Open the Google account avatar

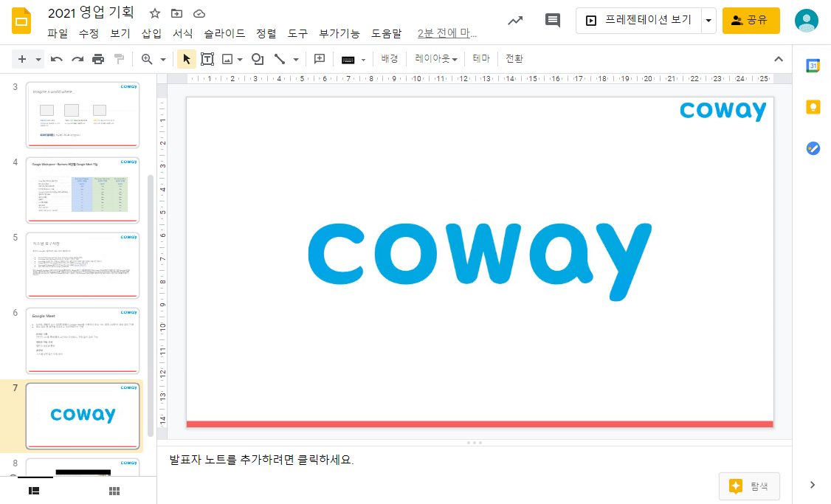click(806, 21)
